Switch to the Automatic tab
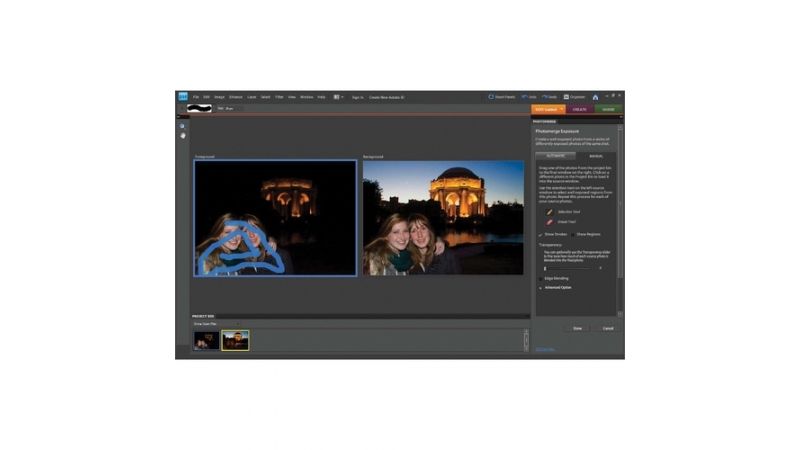 (555, 156)
